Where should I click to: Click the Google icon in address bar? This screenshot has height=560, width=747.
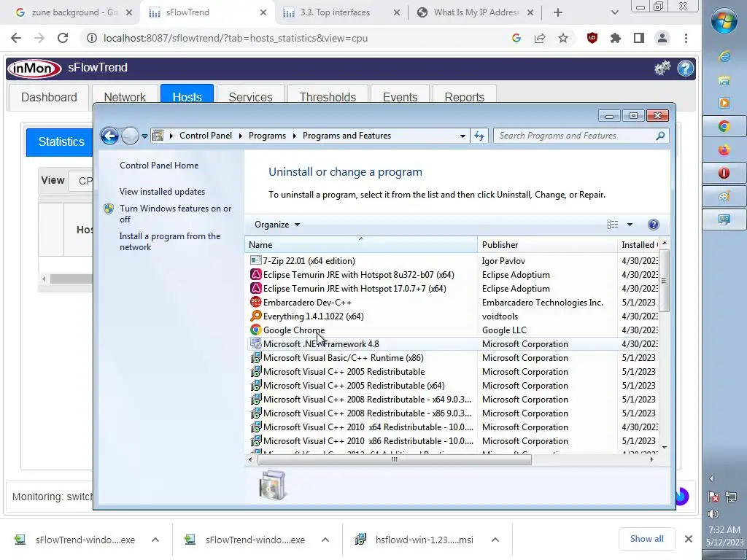(x=516, y=38)
